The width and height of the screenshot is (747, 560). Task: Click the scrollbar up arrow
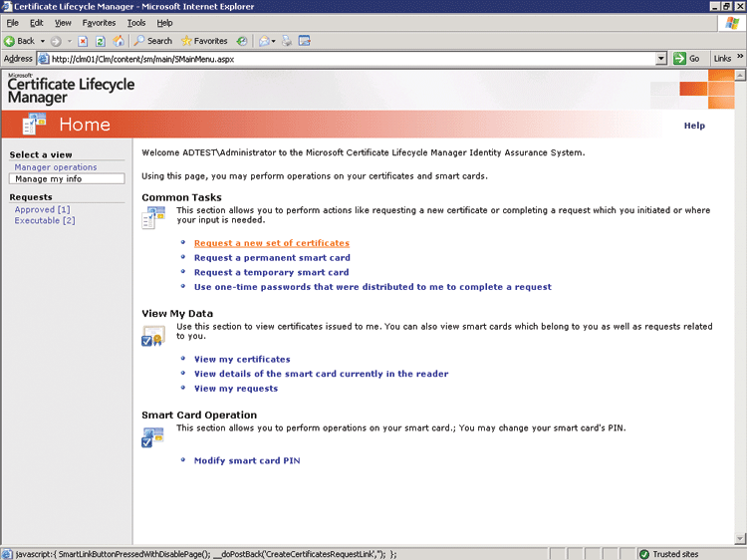(x=740, y=75)
